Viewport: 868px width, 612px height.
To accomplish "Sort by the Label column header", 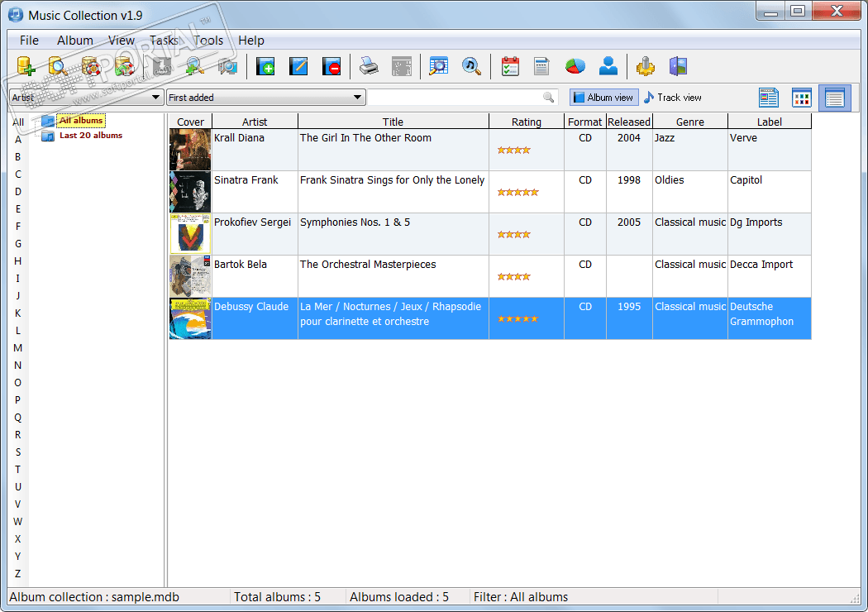I will tap(770, 122).
